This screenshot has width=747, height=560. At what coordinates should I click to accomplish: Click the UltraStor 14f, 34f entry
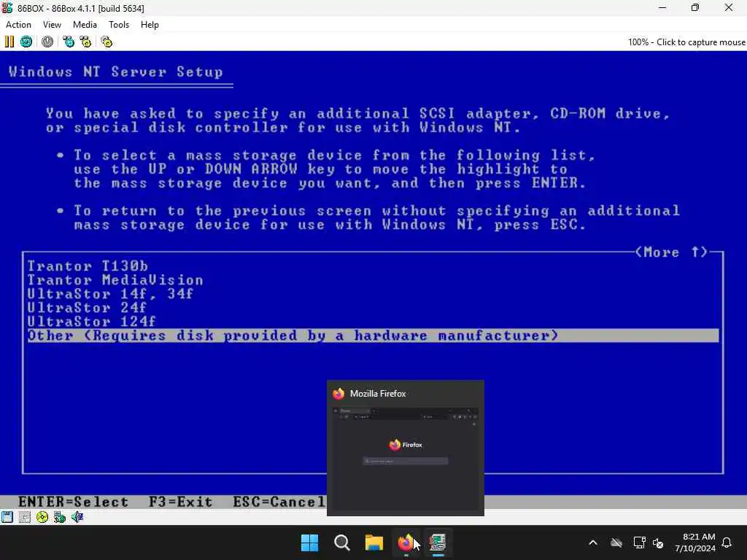pos(110,293)
